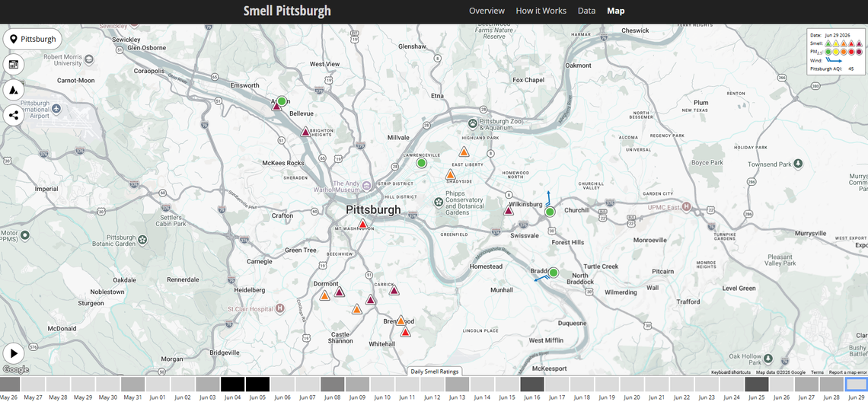Image resolution: width=868 pixels, height=402 pixels.
Task: Click maroon smell triangle right of Dormont
Action: tap(340, 292)
